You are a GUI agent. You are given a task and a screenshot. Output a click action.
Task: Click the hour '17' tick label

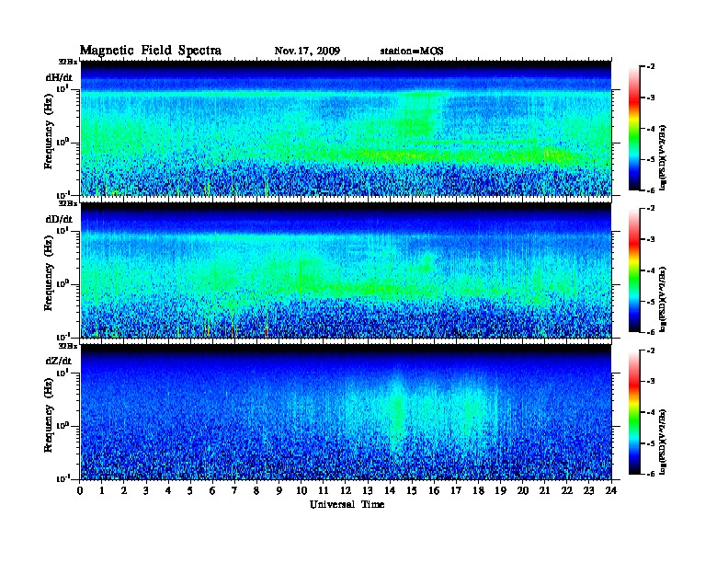(456, 490)
